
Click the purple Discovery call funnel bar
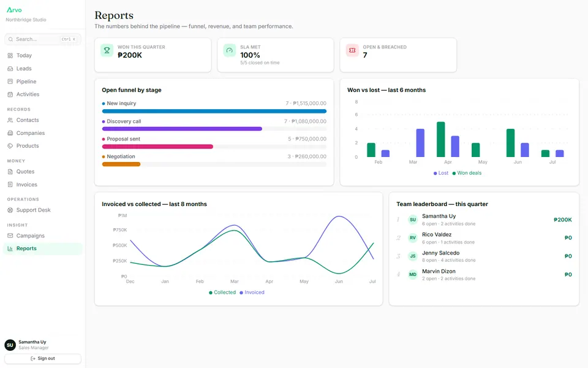182,129
